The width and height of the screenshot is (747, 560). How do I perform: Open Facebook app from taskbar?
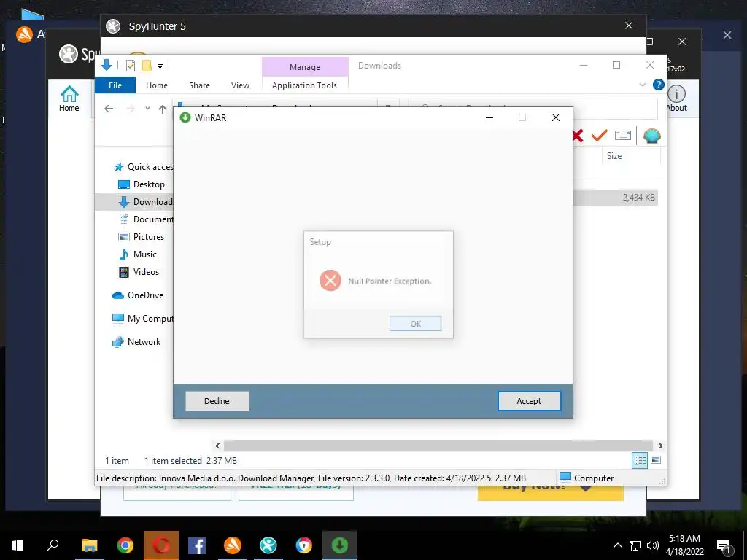coord(197,545)
